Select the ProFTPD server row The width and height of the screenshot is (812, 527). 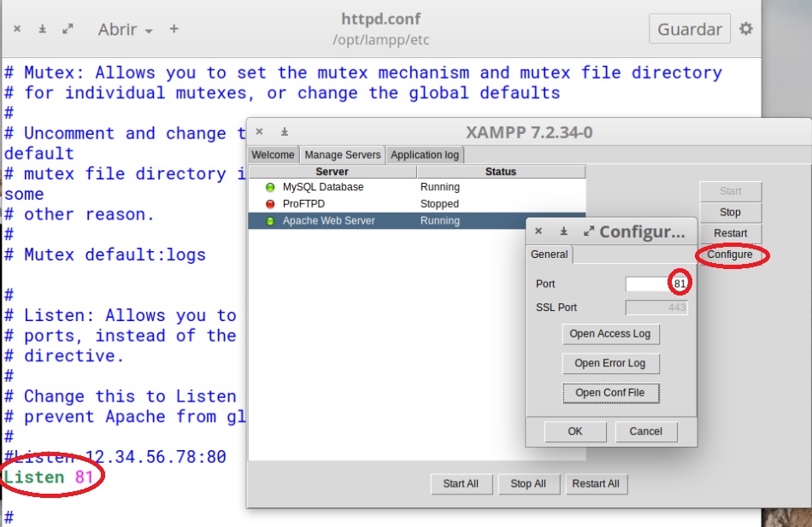(417, 204)
